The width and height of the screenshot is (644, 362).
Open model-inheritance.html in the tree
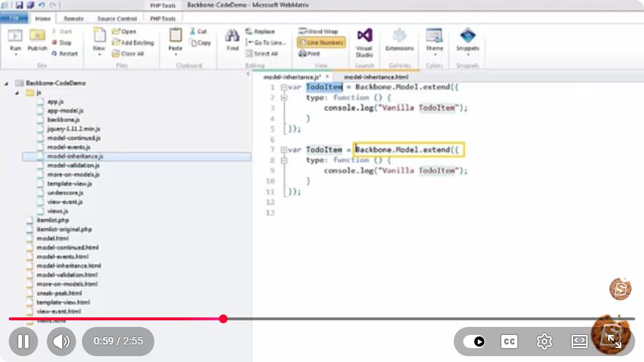pos(69,266)
